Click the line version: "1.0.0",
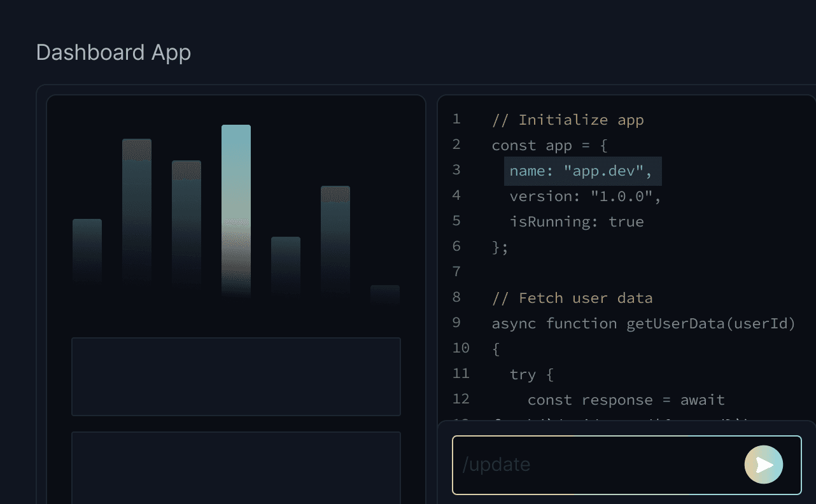This screenshot has height=504, width=816. tap(586, 196)
